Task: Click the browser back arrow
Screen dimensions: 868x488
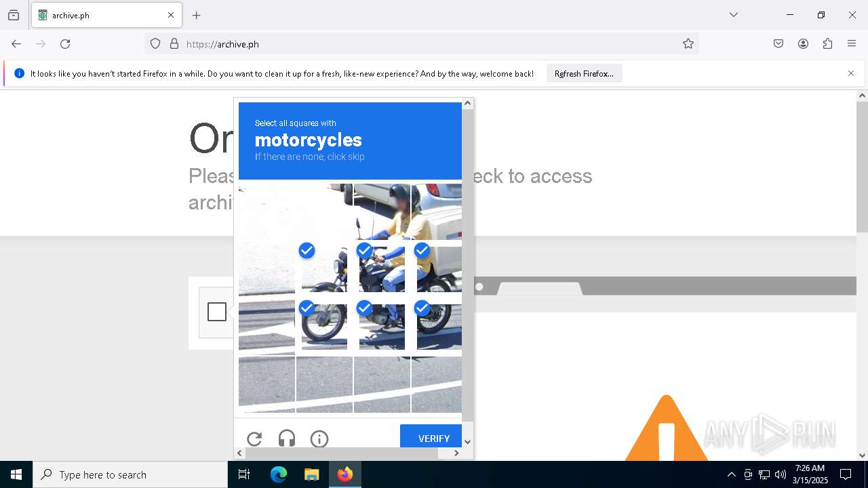Action: [16, 44]
